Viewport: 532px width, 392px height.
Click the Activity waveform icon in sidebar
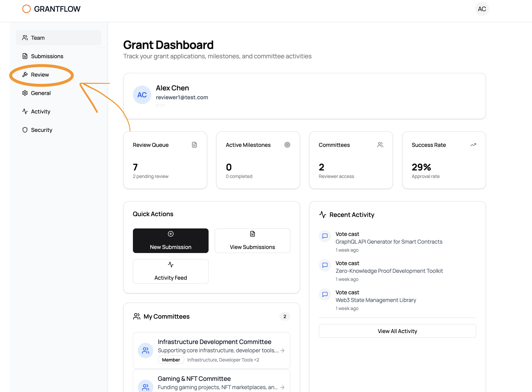point(25,111)
